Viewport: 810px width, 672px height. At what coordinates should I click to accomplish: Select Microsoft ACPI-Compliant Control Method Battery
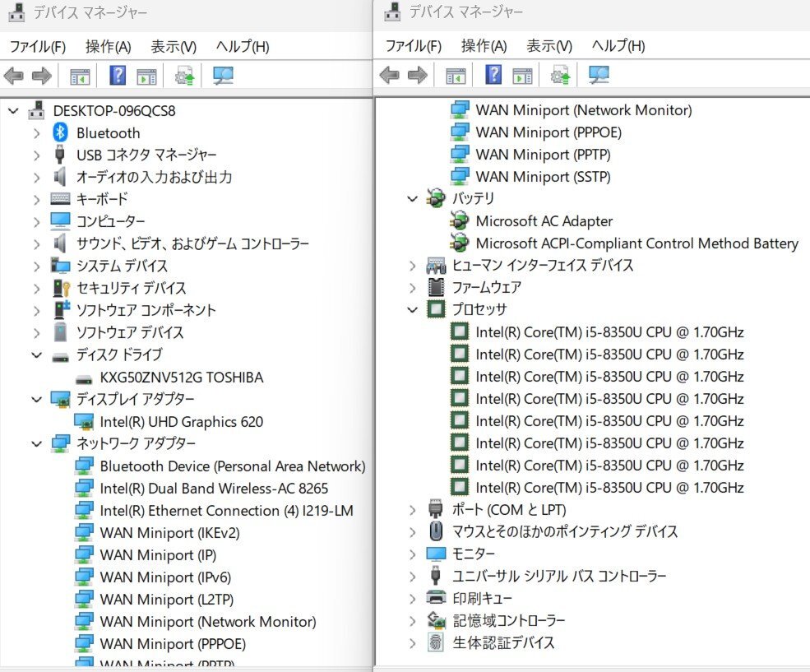click(637, 243)
